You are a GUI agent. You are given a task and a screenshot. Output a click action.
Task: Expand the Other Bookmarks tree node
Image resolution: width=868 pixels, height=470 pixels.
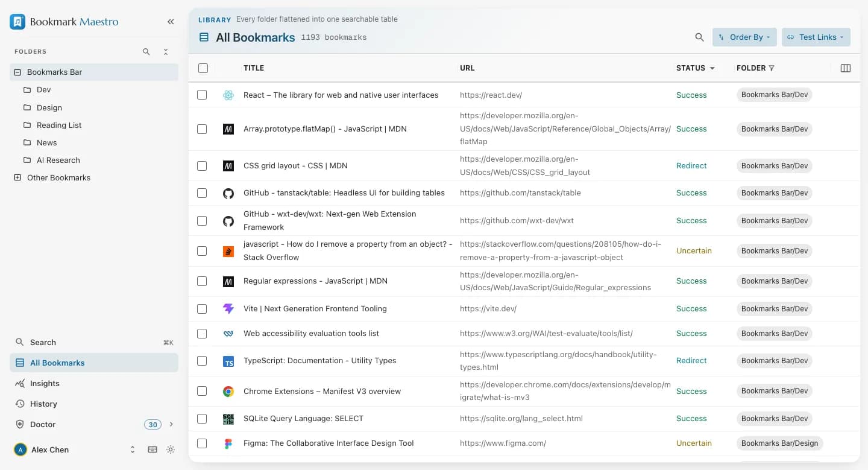[17, 178]
